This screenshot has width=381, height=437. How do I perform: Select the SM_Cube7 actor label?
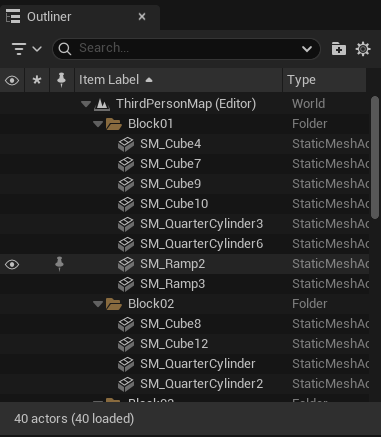click(x=171, y=164)
